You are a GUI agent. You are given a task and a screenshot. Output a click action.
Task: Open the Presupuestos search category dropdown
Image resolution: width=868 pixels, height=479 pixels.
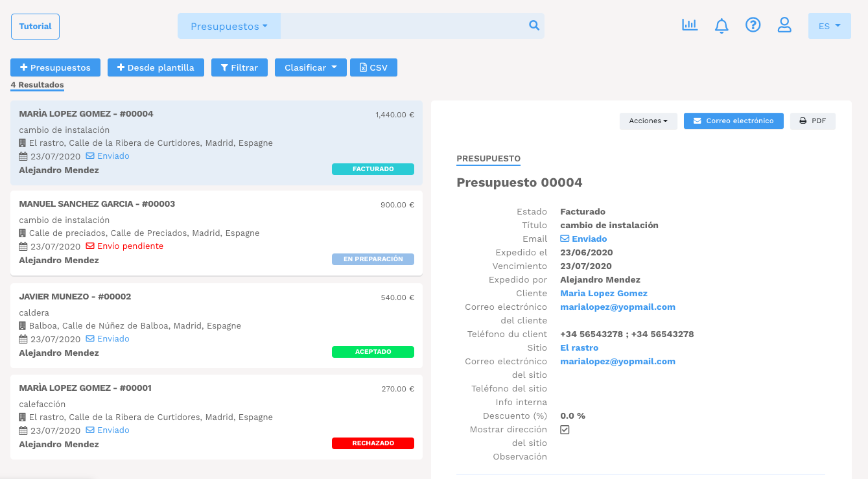pyautogui.click(x=229, y=25)
